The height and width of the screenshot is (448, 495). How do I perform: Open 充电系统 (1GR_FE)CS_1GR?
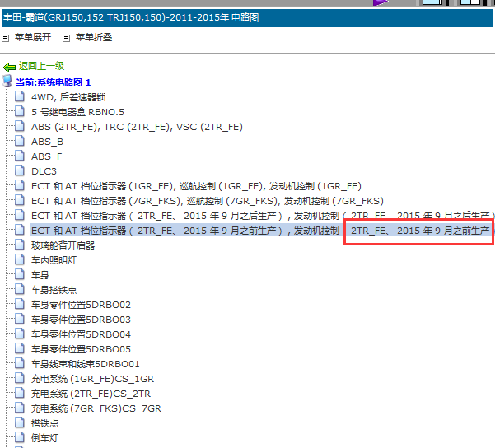92,379
